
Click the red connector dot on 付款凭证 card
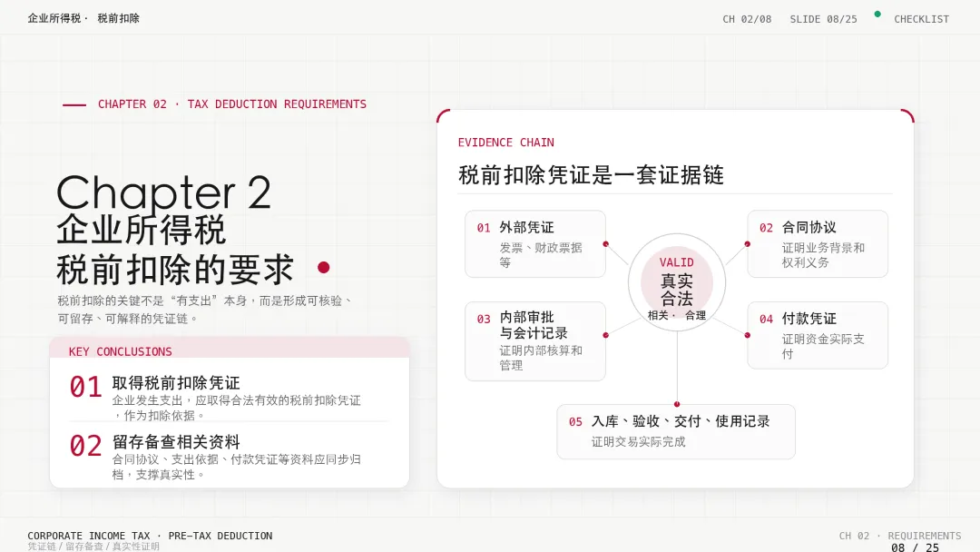[748, 335]
